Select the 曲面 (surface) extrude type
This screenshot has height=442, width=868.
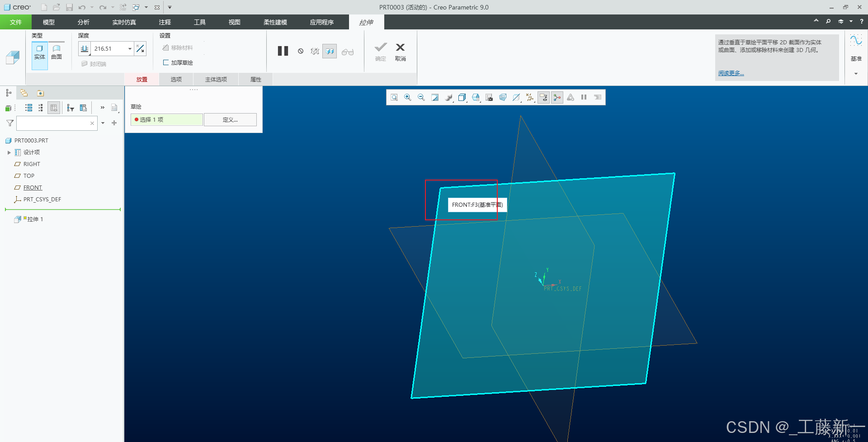(57, 52)
